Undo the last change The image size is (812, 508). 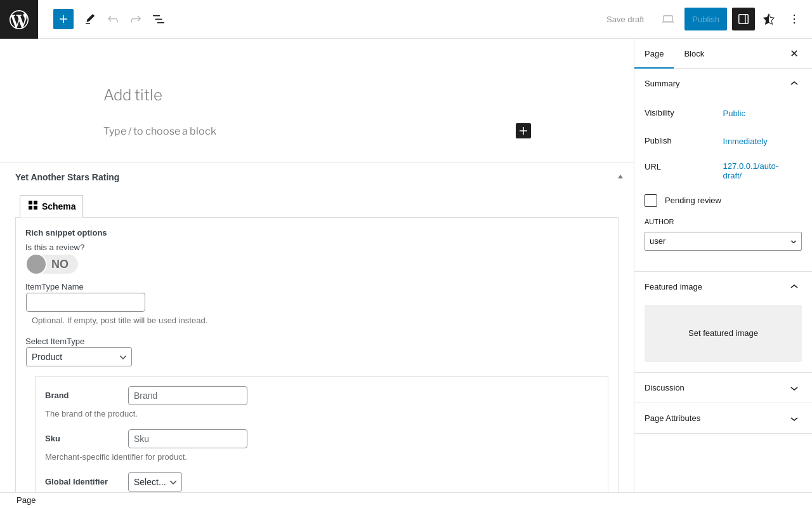(x=113, y=19)
